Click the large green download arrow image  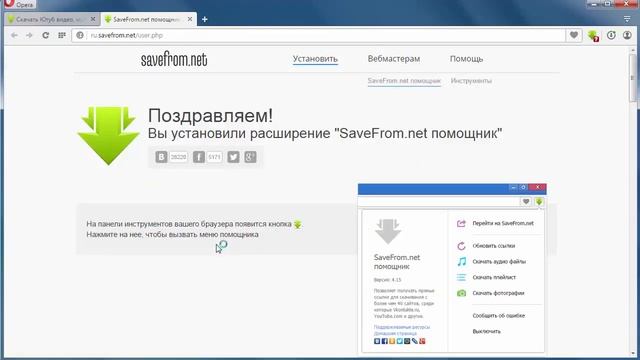[109, 136]
